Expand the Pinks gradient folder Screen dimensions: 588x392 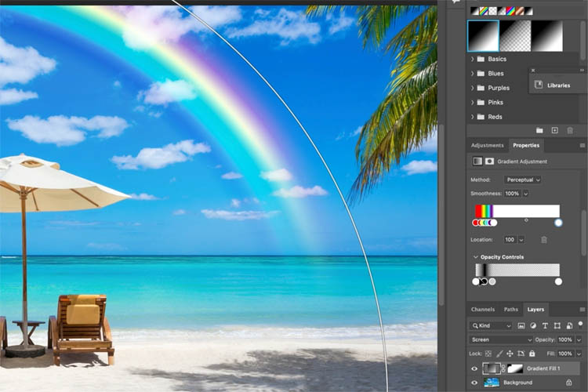[x=473, y=103]
